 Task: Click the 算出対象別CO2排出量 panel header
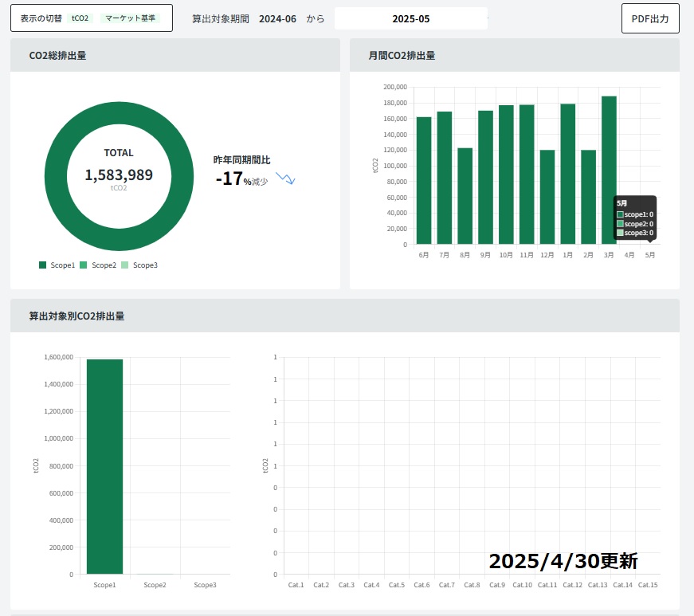(345, 316)
